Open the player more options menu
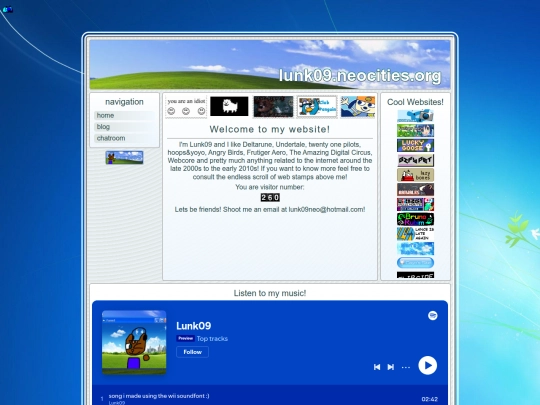This screenshot has width=540, height=405. (406, 367)
